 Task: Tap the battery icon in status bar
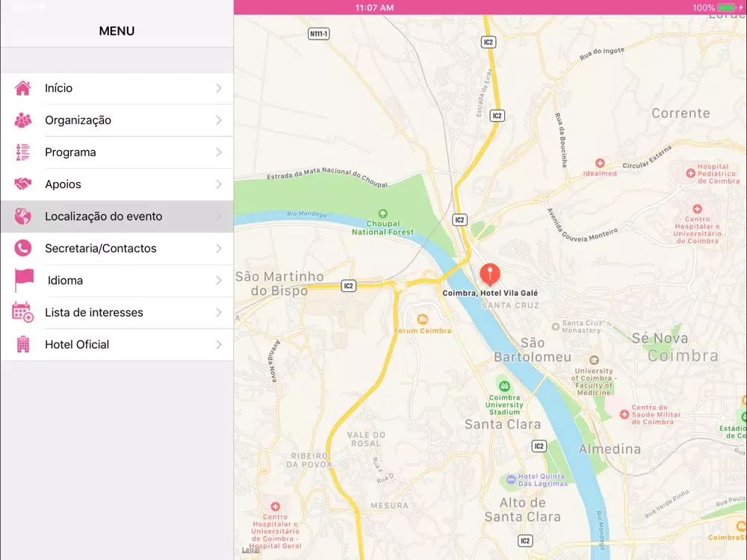(x=727, y=7)
